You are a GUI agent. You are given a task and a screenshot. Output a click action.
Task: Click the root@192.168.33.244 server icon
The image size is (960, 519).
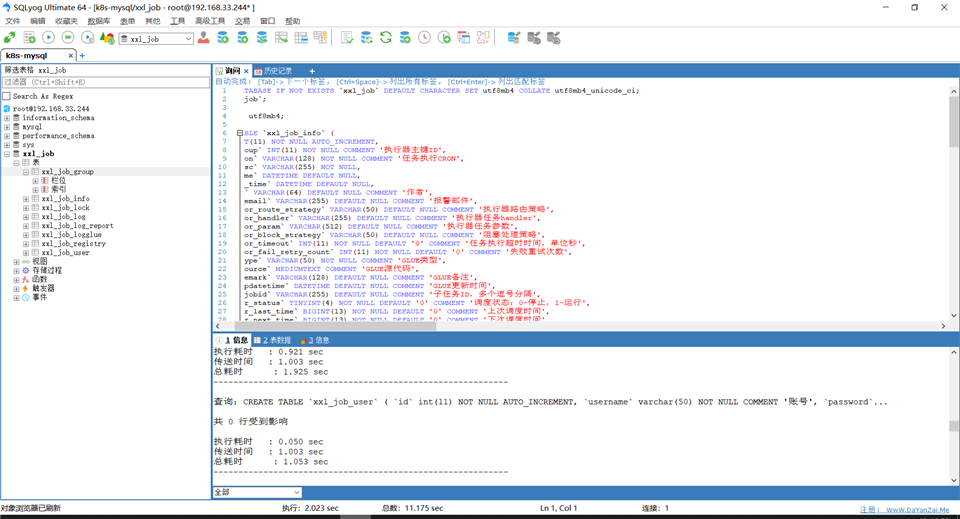[7, 108]
